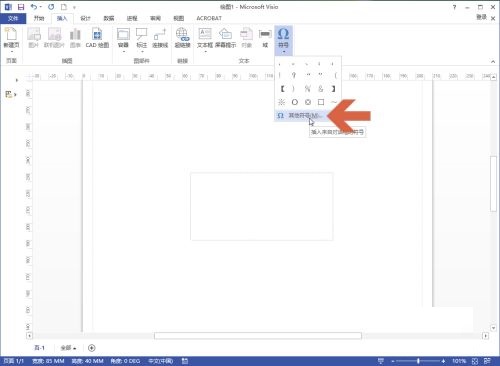Click 中文(中国) language in status bar
The image size is (500, 366).
pyautogui.click(x=160, y=361)
